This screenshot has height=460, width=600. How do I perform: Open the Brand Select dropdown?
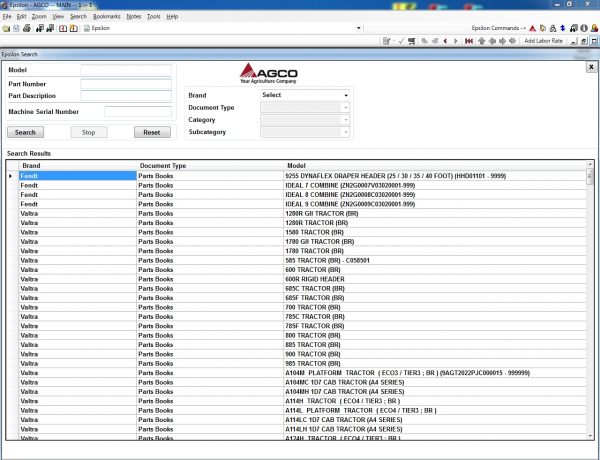305,95
